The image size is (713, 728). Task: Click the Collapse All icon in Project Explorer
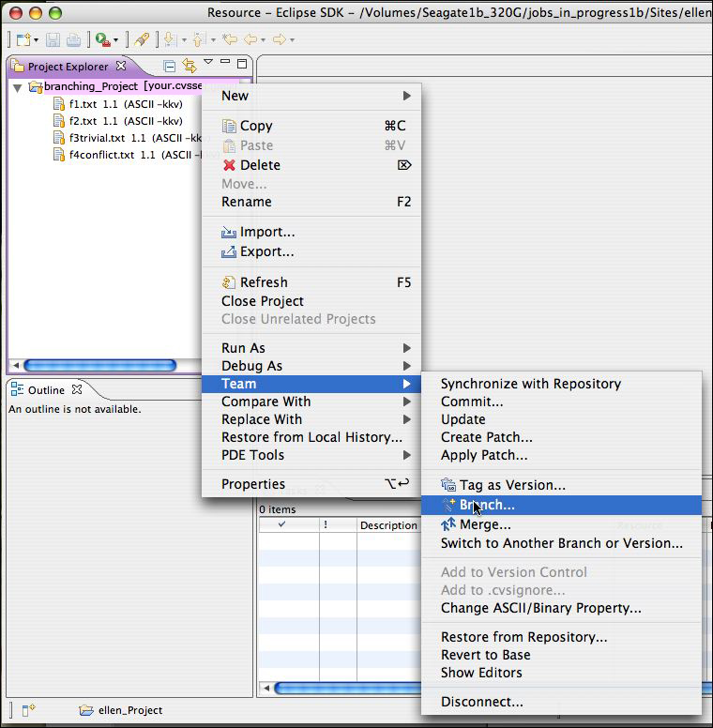pyautogui.click(x=170, y=66)
